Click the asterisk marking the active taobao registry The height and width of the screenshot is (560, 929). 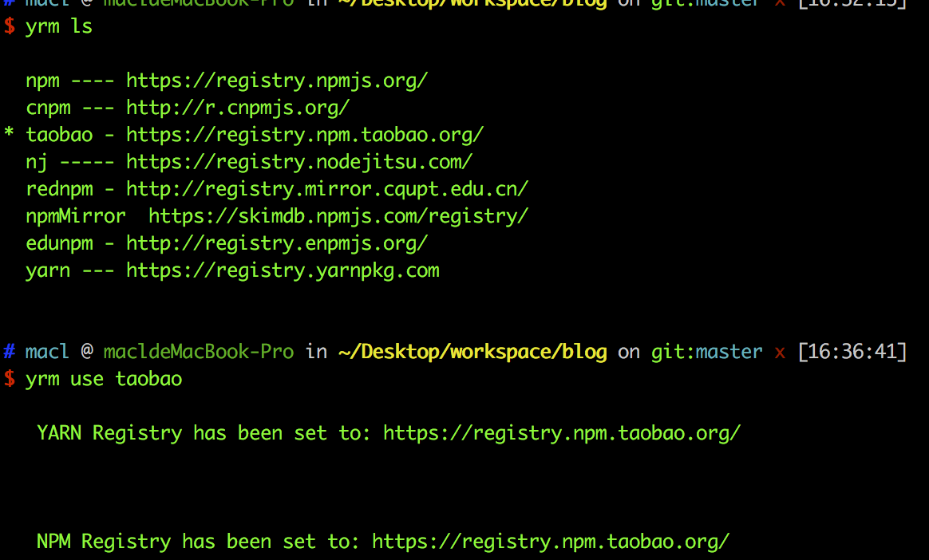(9, 132)
